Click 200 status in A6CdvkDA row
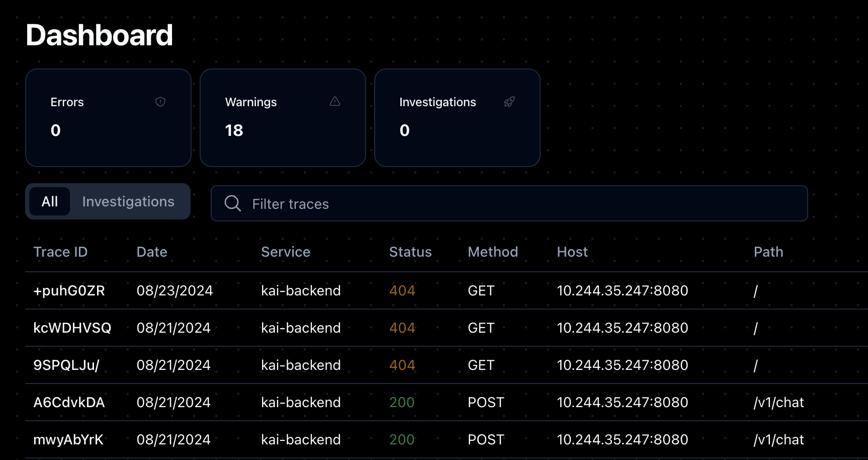Image resolution: width=868 pixels, height=460 pixels. click(x=402, y=402)
